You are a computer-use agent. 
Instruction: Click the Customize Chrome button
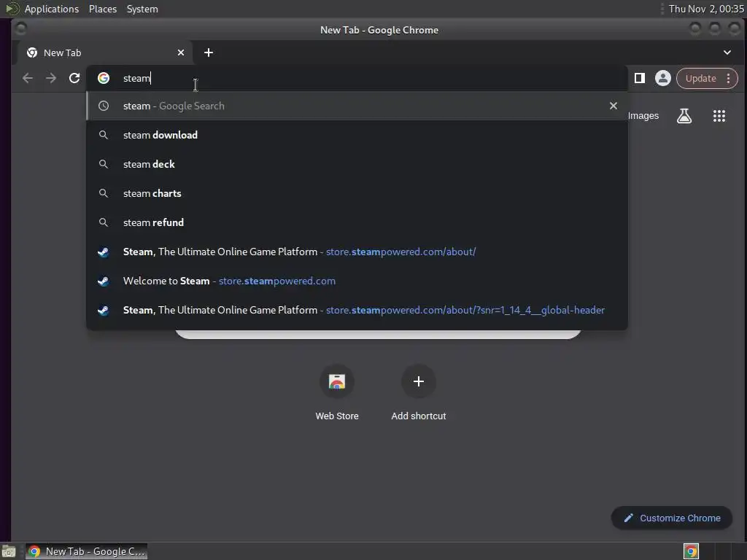(x=671, y=518)
